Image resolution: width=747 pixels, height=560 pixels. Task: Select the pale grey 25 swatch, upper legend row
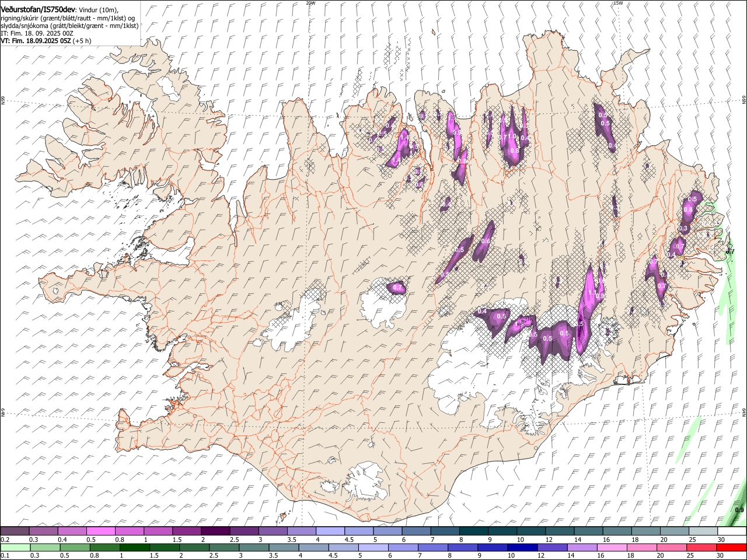click(703, 531)
